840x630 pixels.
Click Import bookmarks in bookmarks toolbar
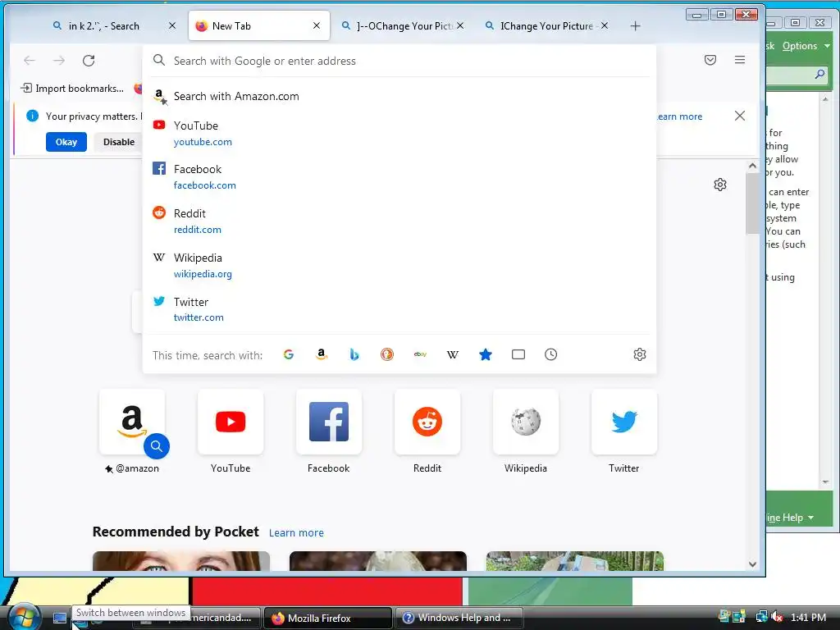(x=72, y=89)
